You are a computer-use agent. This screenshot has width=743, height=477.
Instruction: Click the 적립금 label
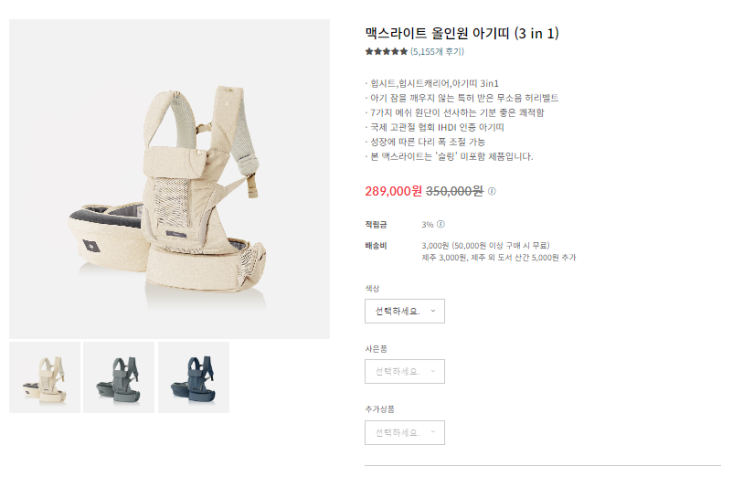pyautogui.click(x=376, y=225)
